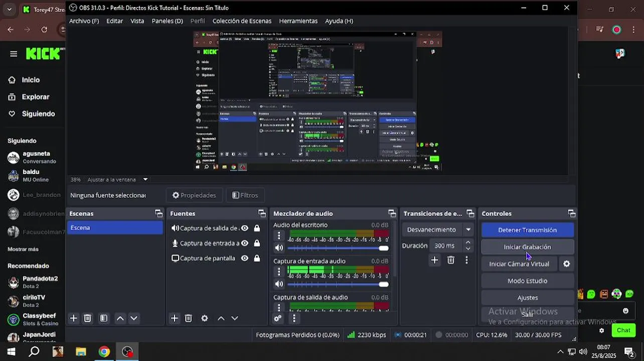This screenshot has height=361, width=644.
Task: Click Iniciar Grabación button
Action: pyautogui.click(x=527, y=247)
